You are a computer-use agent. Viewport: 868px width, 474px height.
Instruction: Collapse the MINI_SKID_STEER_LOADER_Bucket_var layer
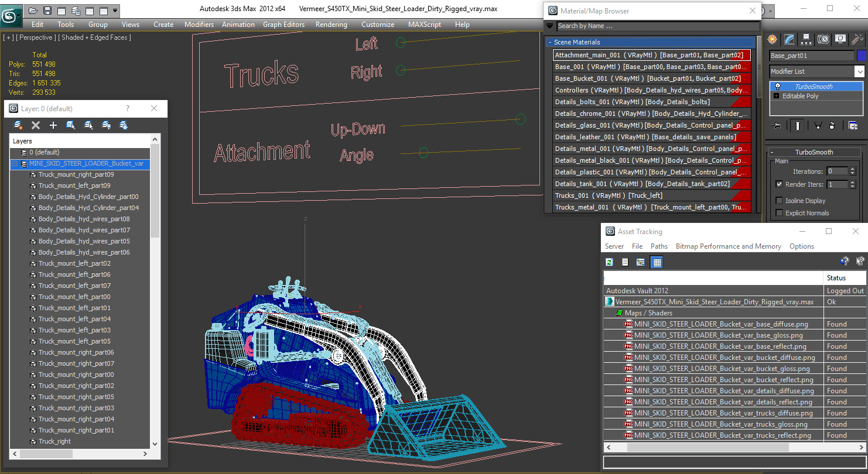[15, 164]
